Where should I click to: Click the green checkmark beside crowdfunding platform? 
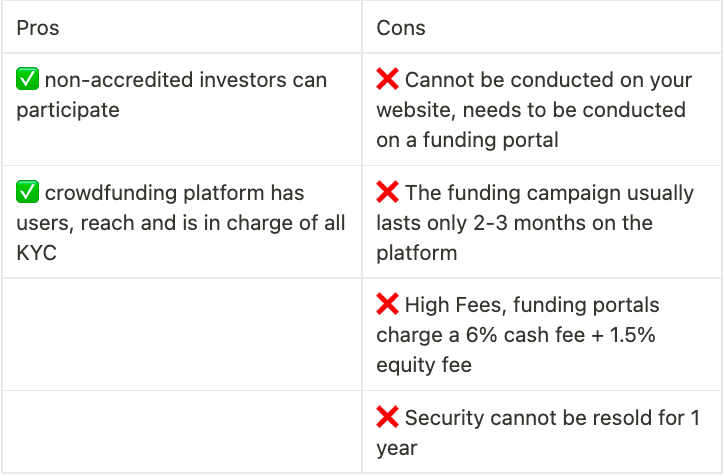(x=27, y=192)
